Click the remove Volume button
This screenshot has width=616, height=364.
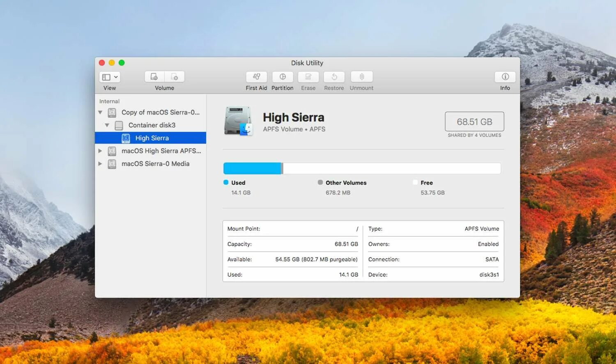175,77
